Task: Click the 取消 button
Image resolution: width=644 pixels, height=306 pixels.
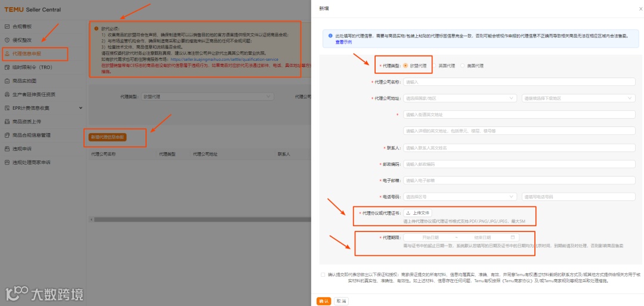Action: (x=341, y=301)
